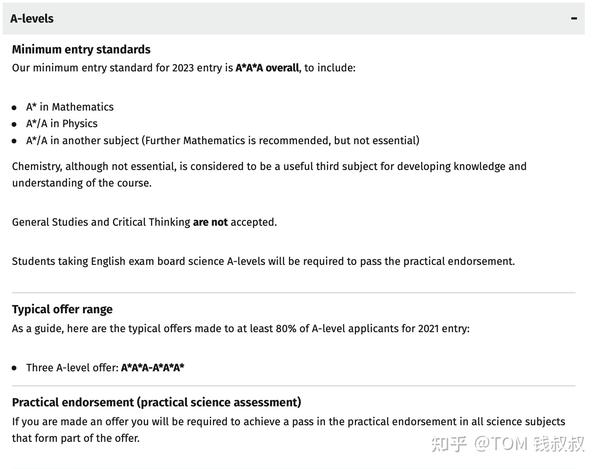Click the Chemistry useful third subject paragraph

click(269, 174)
